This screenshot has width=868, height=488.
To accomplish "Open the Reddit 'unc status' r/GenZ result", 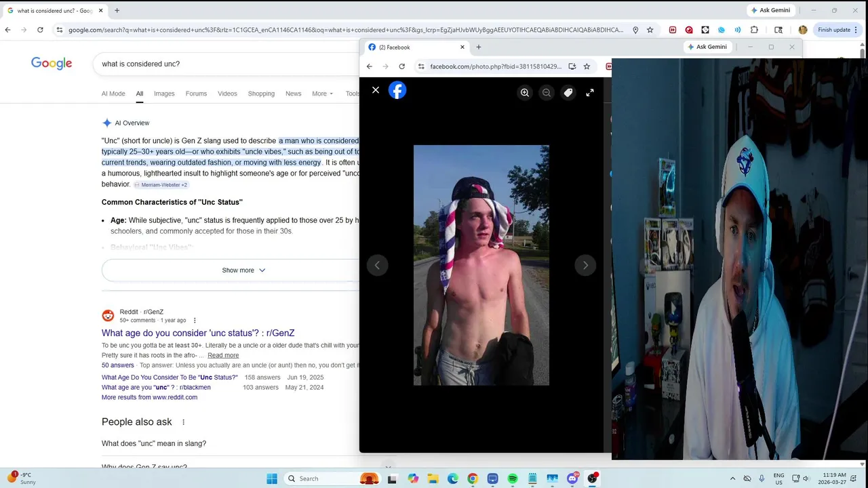I will (x=198, y=333).
